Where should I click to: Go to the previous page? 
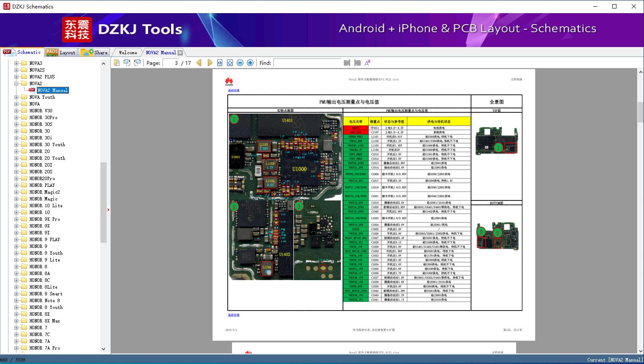tap(199, 63)
